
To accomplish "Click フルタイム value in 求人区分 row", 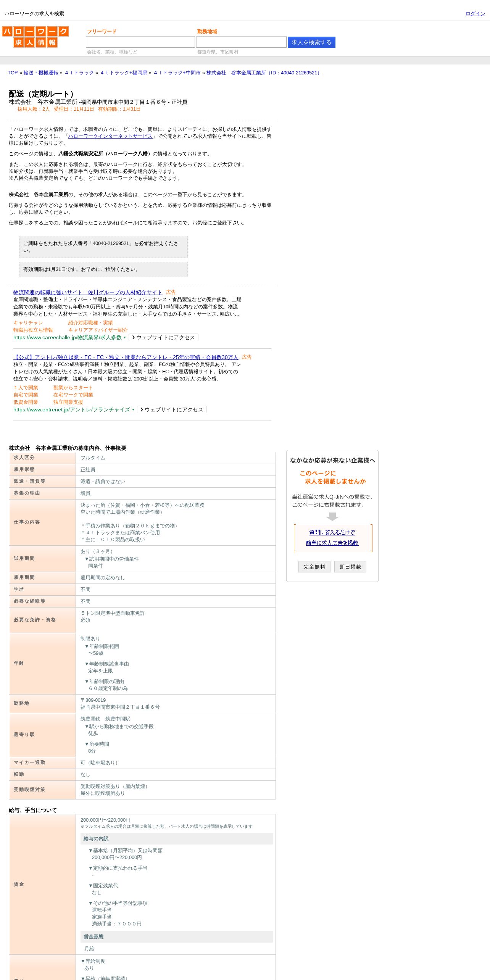I will pyautogui.click(x=93, y=458).
